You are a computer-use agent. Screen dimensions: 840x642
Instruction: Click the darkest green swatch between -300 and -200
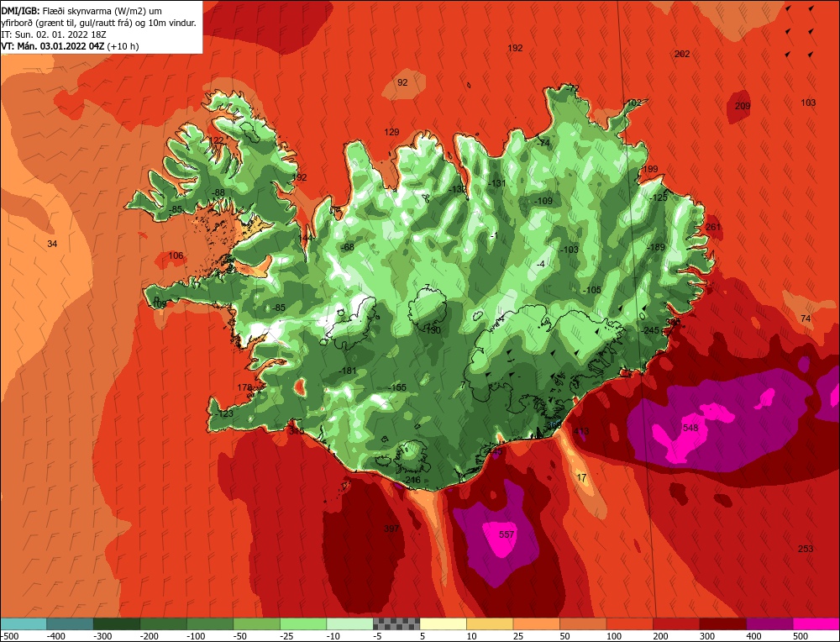(x=117, y=624)
